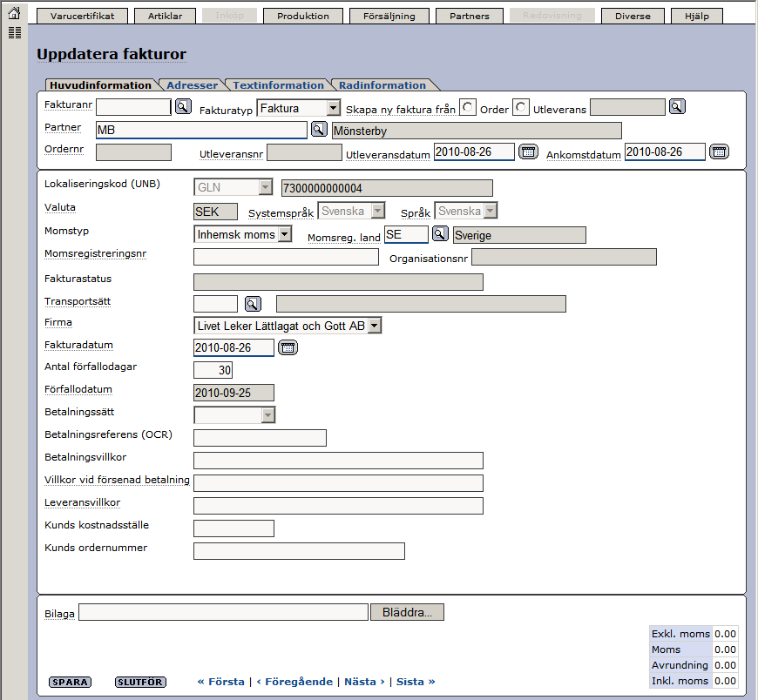The height and width of the screenshot is (700, 758).
Task: Select the Order radio button
Action: point(468,107)
